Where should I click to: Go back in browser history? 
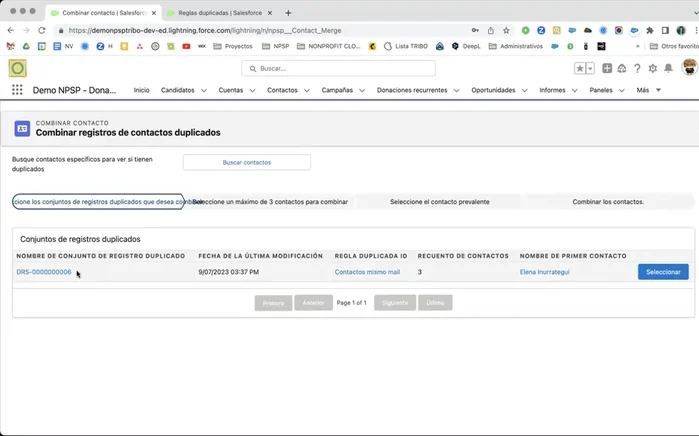[x=11, y=30]
